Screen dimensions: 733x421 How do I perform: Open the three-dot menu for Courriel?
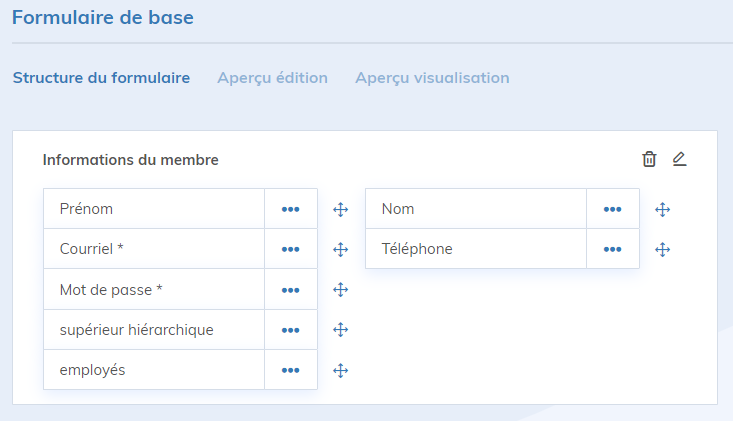tap(291, 249)
